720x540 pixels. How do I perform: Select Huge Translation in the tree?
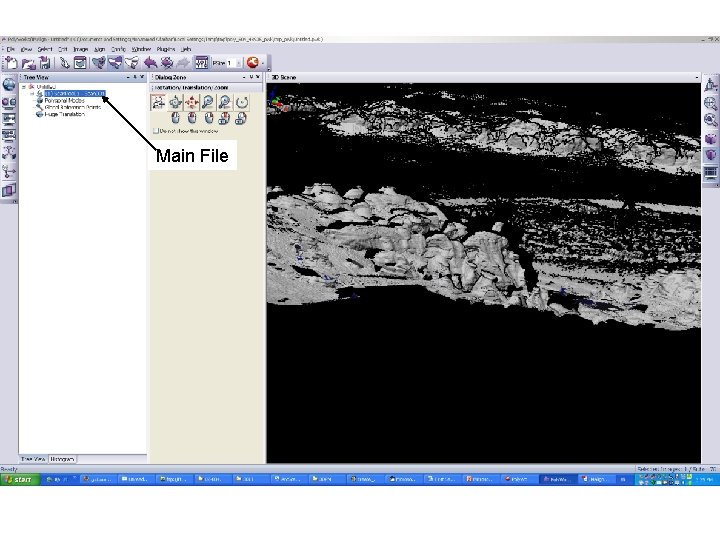(x=65, y=114)
